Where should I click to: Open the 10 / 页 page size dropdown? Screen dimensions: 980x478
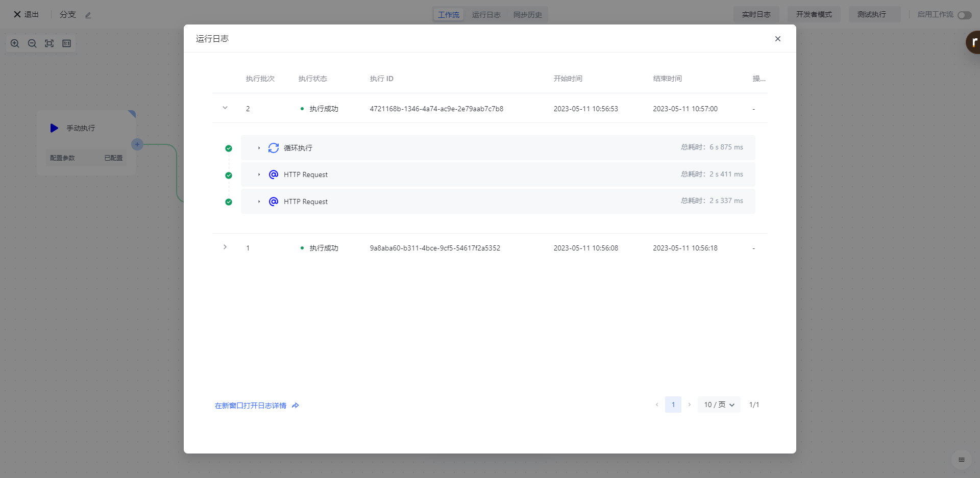[719, 405]
